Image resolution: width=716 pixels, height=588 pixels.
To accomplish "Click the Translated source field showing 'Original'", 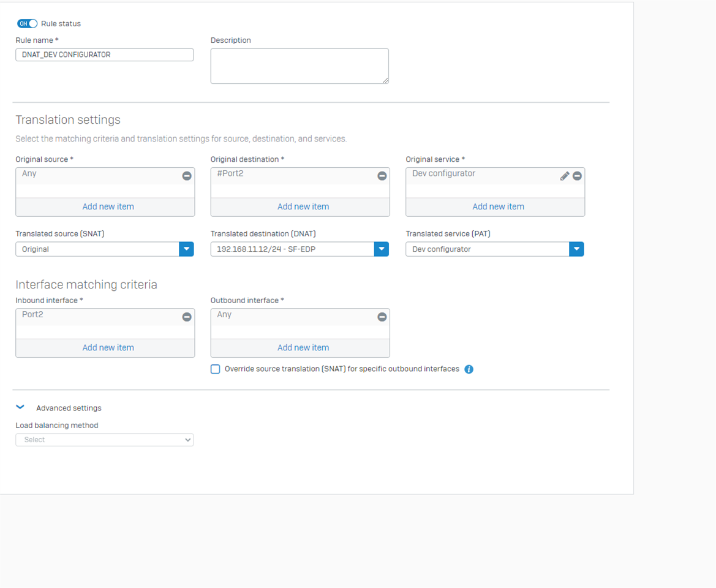I will pyautogui.click(x=97, y=249).
